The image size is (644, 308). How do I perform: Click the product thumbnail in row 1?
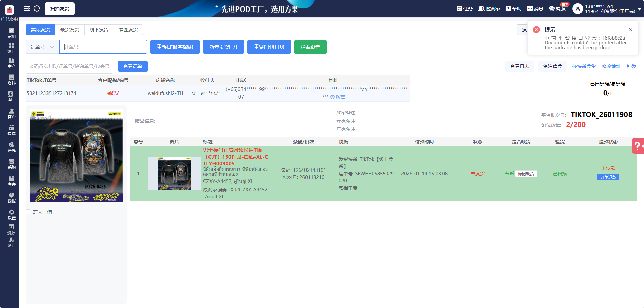(174, 174)
